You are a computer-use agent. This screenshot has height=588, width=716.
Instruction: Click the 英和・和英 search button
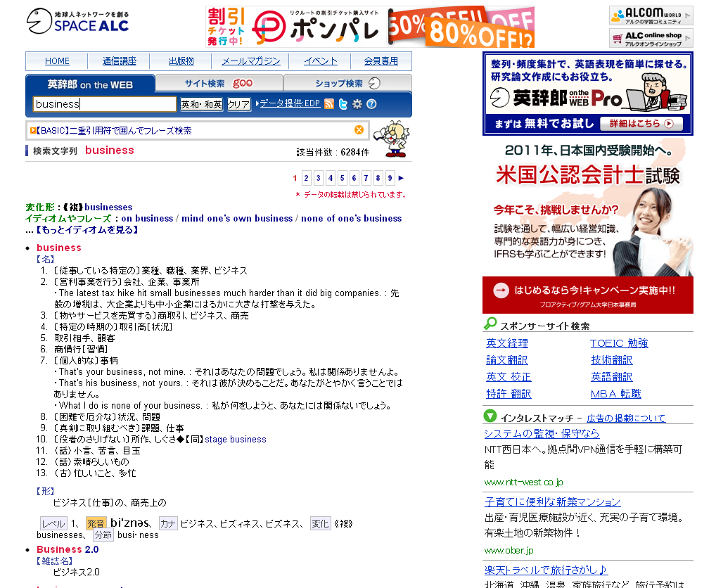coord(201,105)
